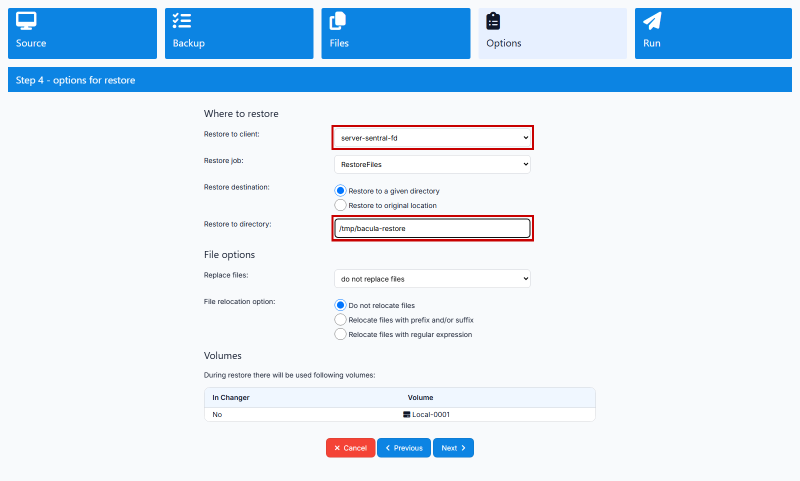Expand the Replace files dropdown

point(432,279)
